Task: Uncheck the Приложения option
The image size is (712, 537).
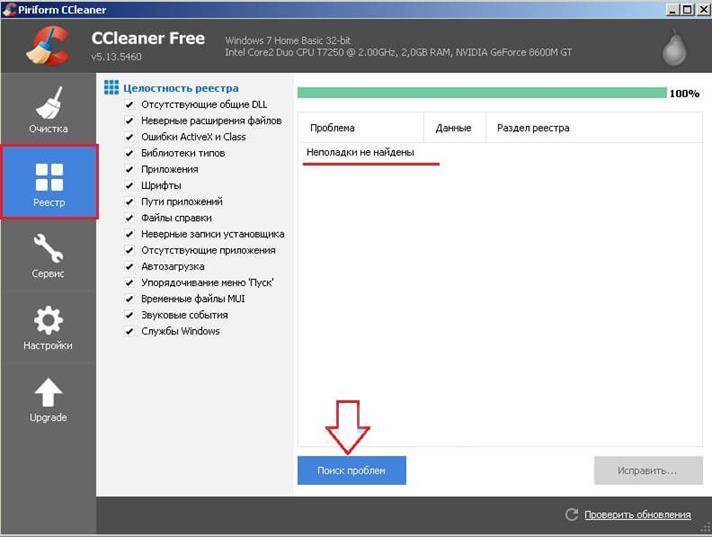Action: point(129,169)
